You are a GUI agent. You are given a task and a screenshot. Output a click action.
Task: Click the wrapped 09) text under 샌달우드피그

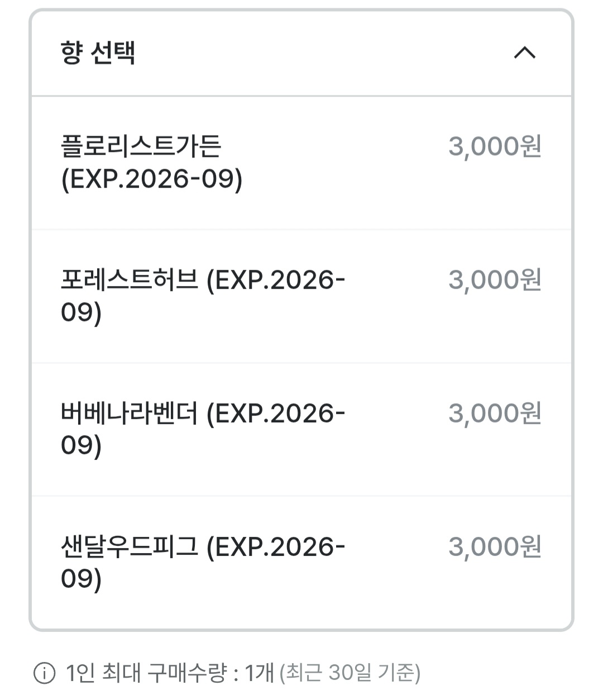tap(81, 579)
